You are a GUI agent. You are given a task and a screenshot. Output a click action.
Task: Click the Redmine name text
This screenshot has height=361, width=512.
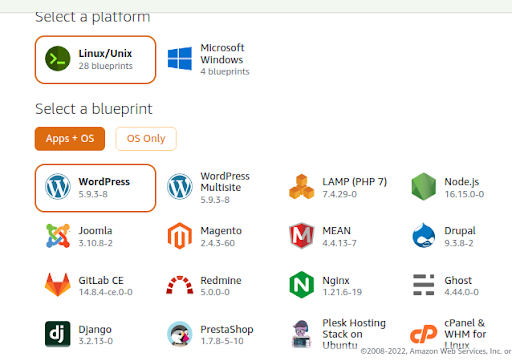click(x=221, y=280)
